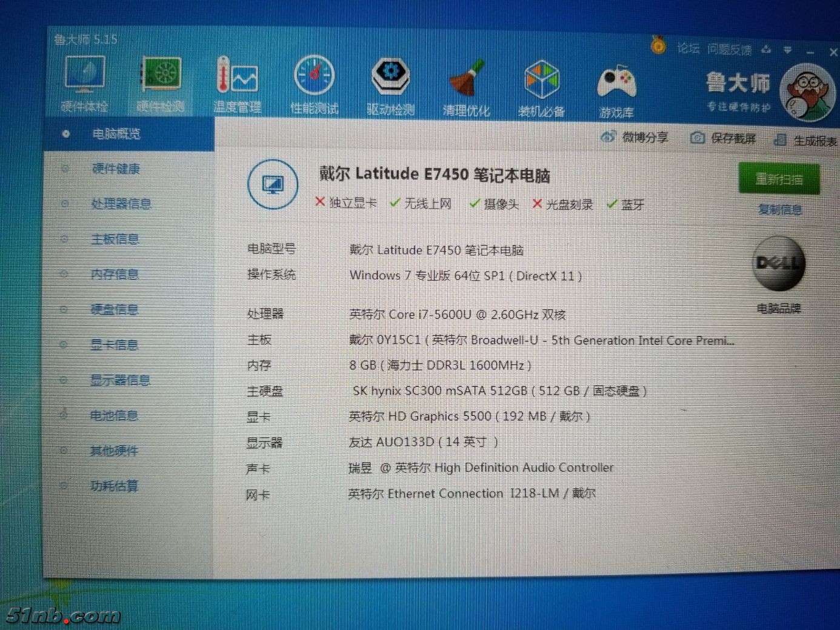Select 处理器信息 in the sidebar
This screenshot has height=630, width=840.
pos(121,204)
